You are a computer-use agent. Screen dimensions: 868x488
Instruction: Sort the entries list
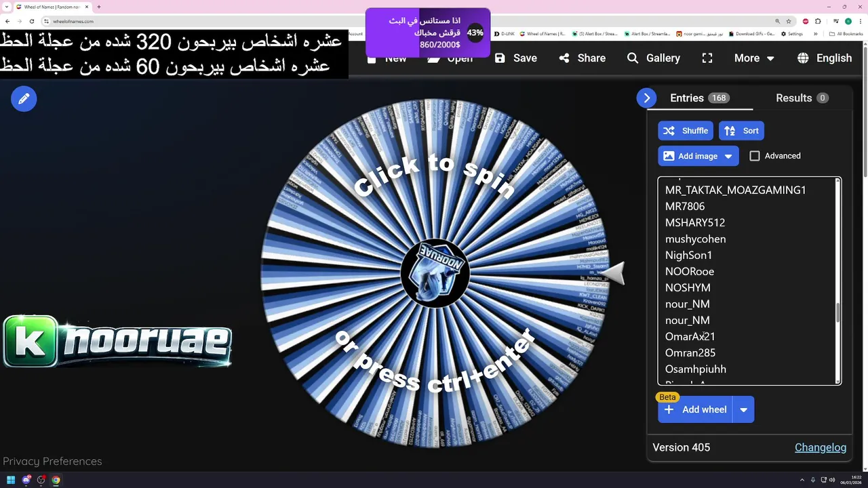tap(741, 131)
